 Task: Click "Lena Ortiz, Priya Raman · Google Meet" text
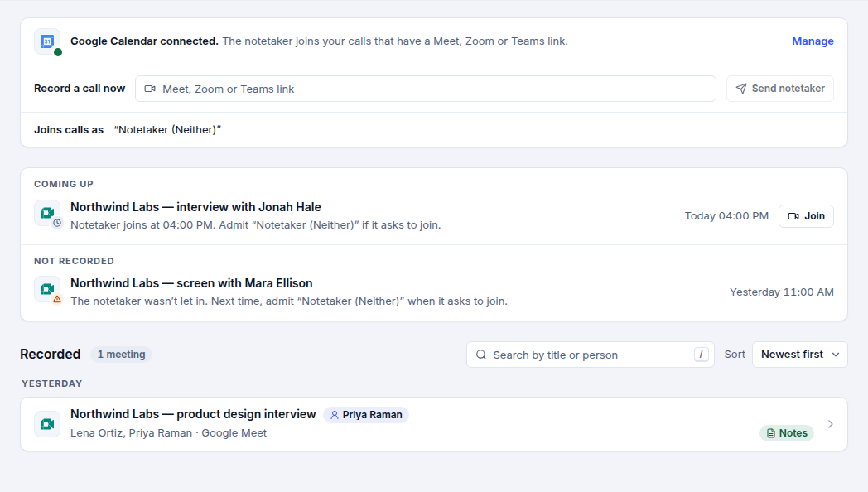click(x=168, y=433)
